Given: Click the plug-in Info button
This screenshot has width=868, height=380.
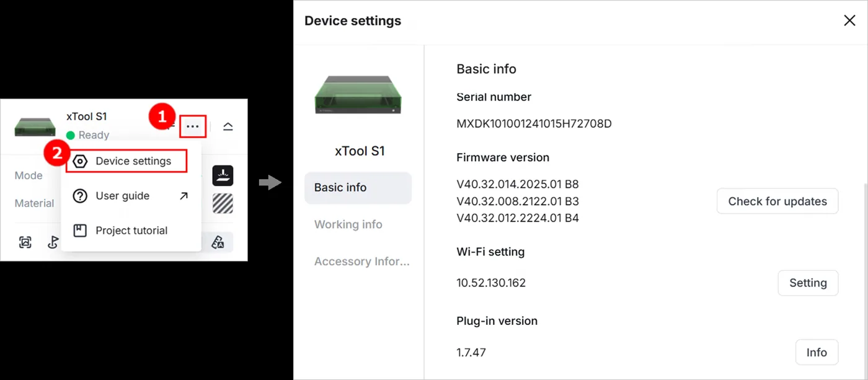Looking at the screenshot, I should [817, 352].
